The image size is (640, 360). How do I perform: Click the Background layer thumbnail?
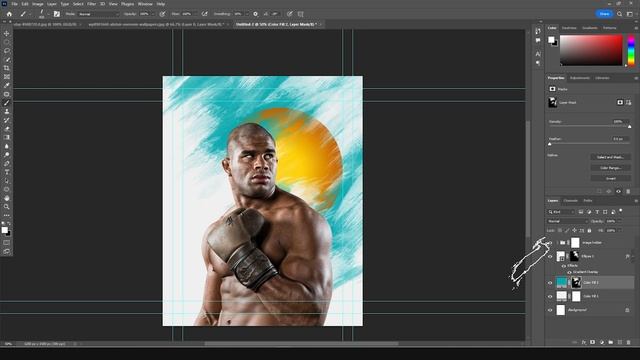[x=561, y=310]
